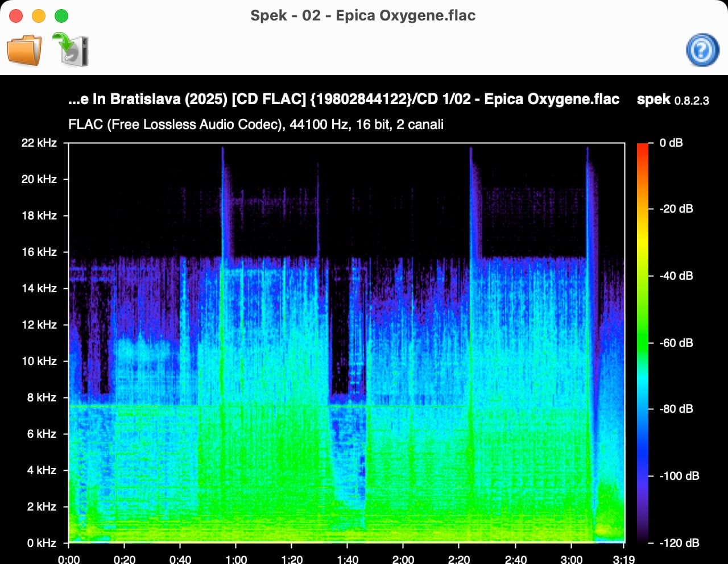This screenshot has width=728, height=564.
Task: Save the spectrogram image using the toolbar icon
Action: click(71, 50)
